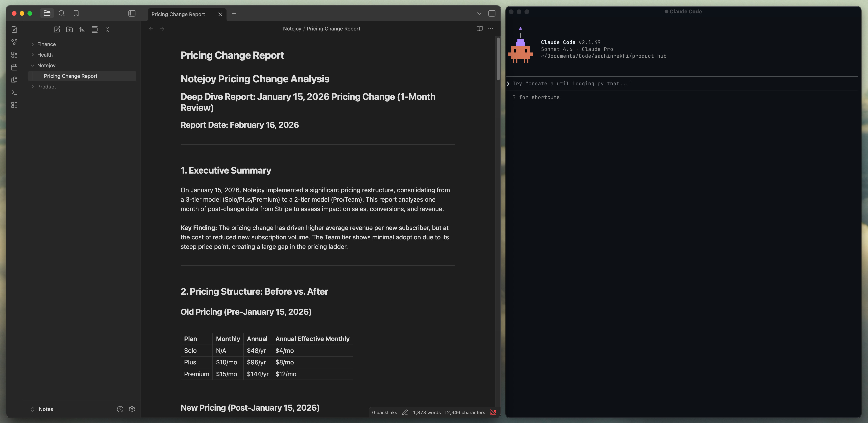Open the canvas ribbon icon

[x=14, y=55]
